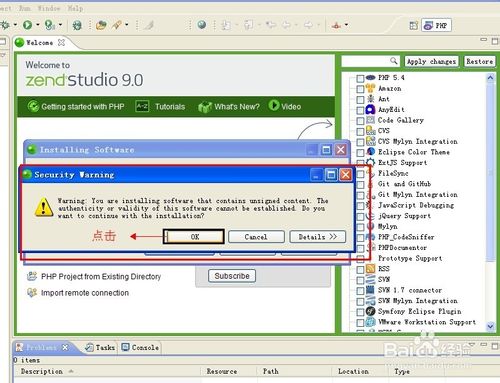Viewport: 500px width, 383px height.
Task: Click the Subscribe button
Action: coord(232,276)
